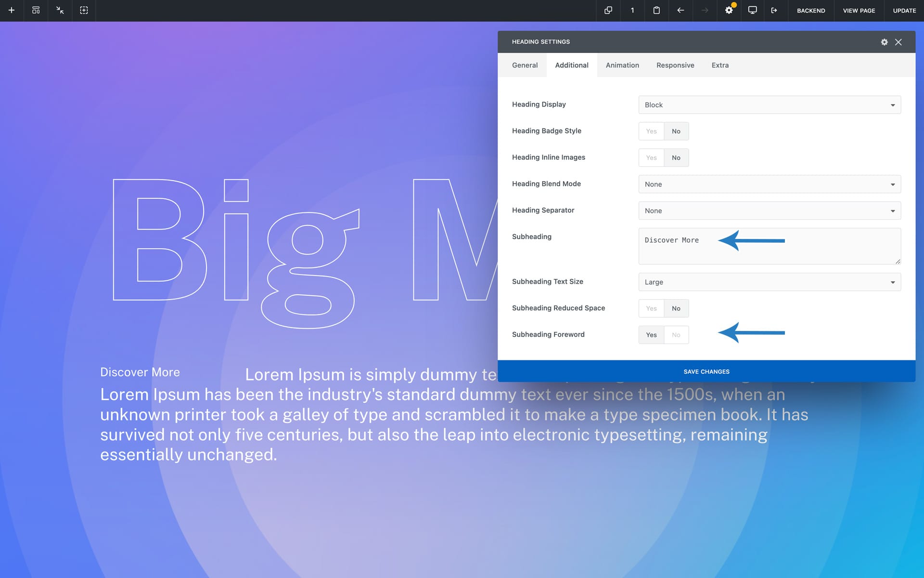
Task: Open the Heading Settings panel gear icon
Action: coord(884,42)
